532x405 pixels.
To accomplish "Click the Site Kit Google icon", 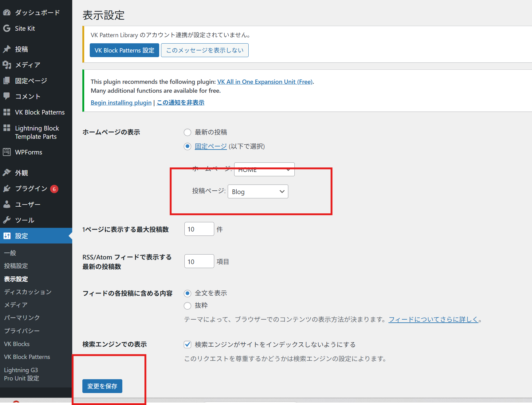I will [x=7, y=29].
